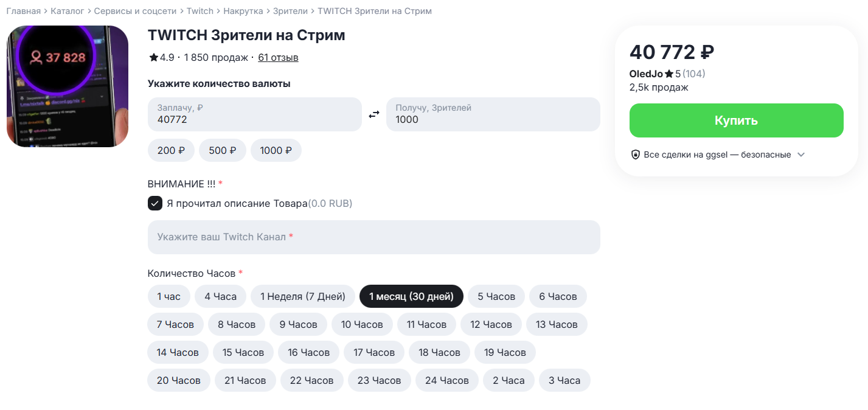Image resolution: width=868 pixels, height=410 pixels.
Task: Click the seller OledJo rating star
Action: 669,74
